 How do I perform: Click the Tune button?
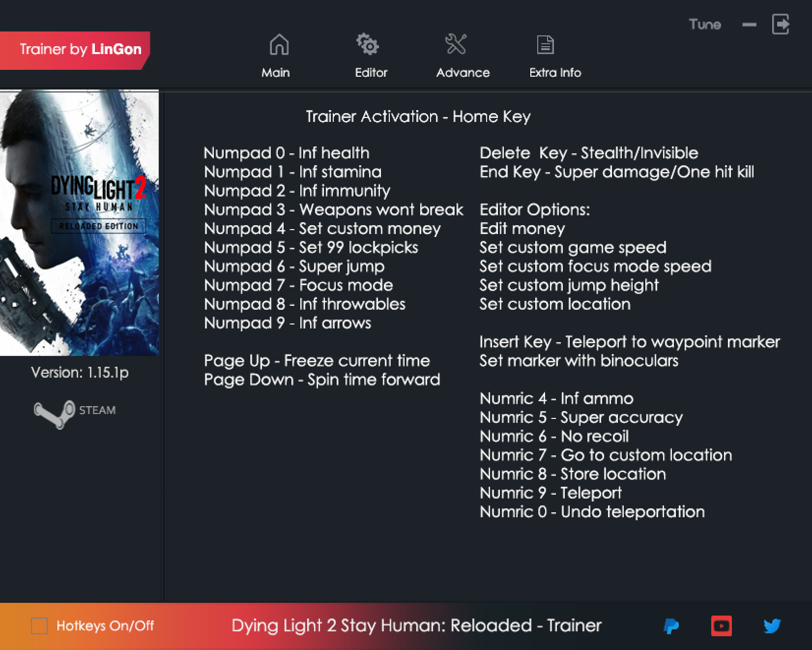coord(705,25)
